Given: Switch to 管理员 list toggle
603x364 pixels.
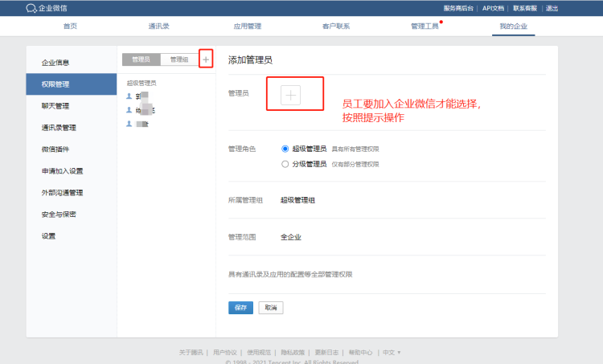Looking at the screenshot, I should tap(142, 59).
